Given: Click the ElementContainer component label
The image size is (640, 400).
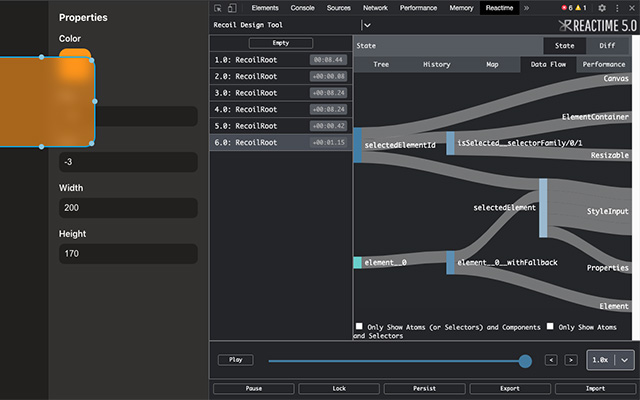Looking at the screenshot, I should coord(595,117).
